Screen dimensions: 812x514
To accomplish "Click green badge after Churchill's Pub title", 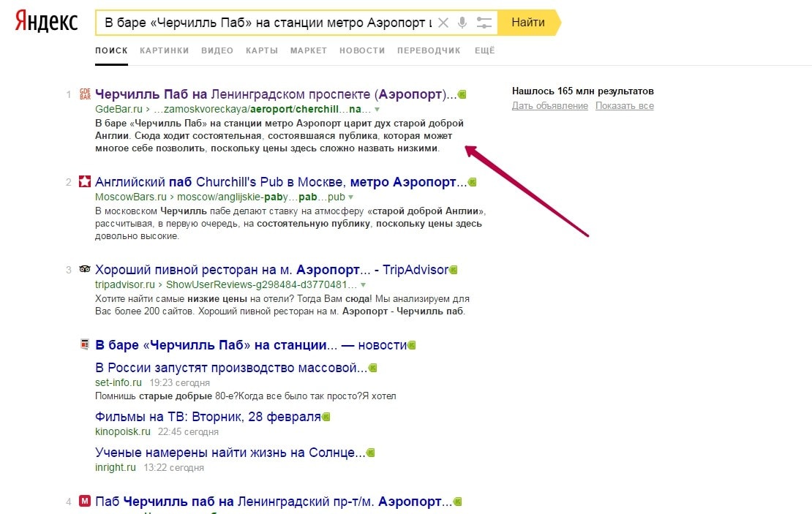I will [x=472, y=181].
